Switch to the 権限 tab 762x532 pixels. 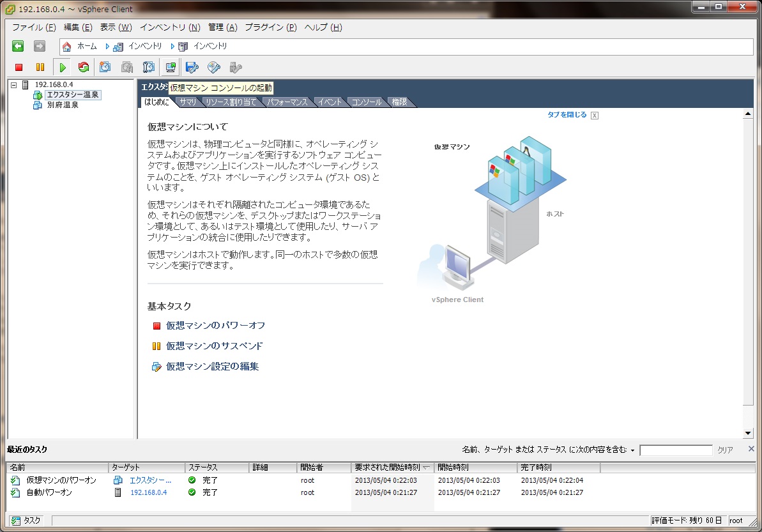coord(399,102)
